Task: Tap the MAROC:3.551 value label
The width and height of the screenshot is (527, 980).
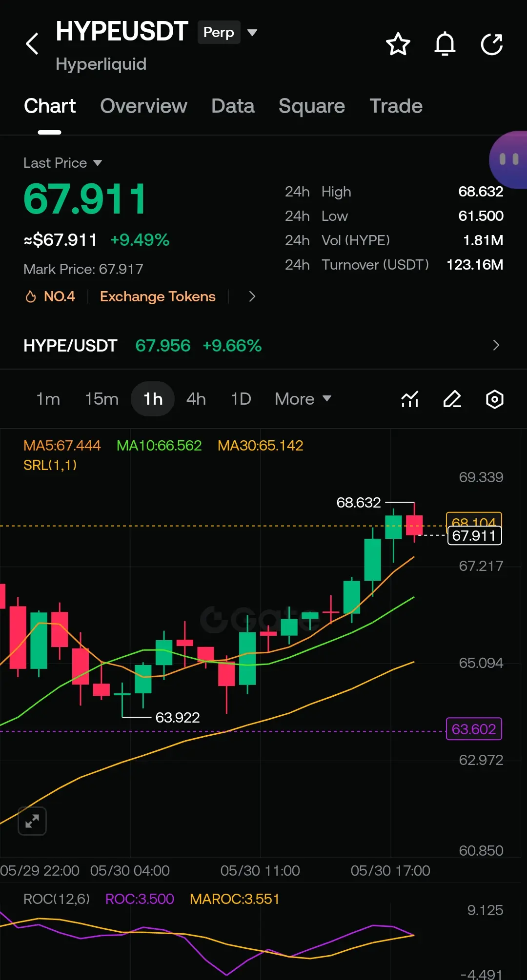Action: click(235, 899)
